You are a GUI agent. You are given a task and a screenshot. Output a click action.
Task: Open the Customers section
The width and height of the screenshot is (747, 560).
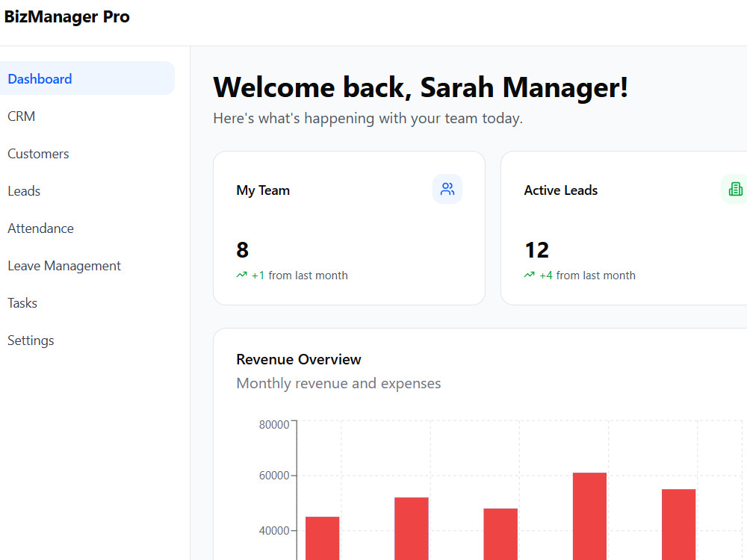(x=38, y=154)
